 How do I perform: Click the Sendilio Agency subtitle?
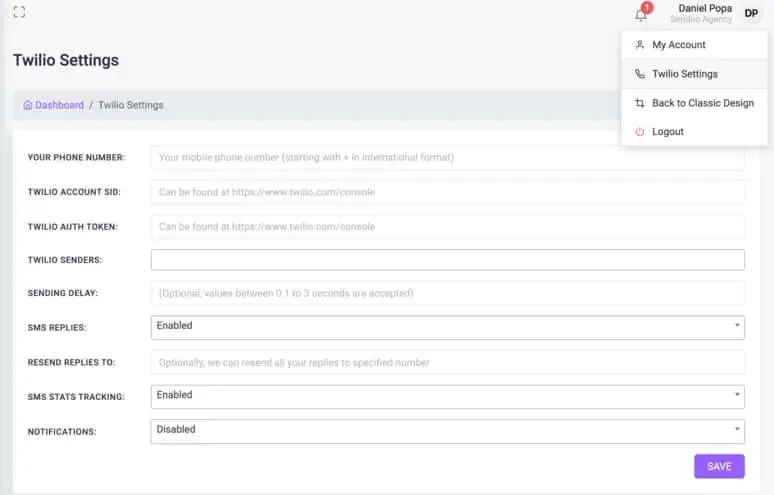[x=701, y=19]
